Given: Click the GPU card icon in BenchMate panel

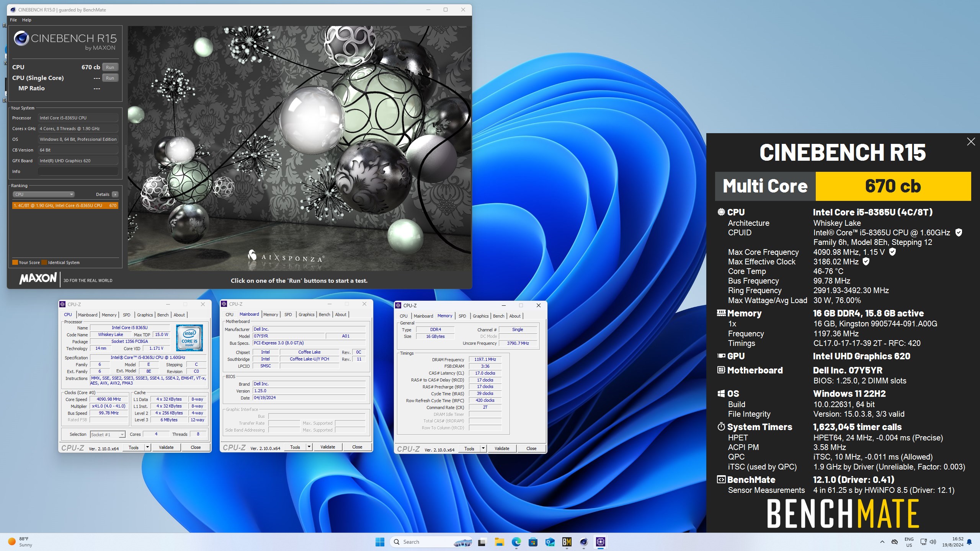Looking at the screenshot, I should [721, 356].
